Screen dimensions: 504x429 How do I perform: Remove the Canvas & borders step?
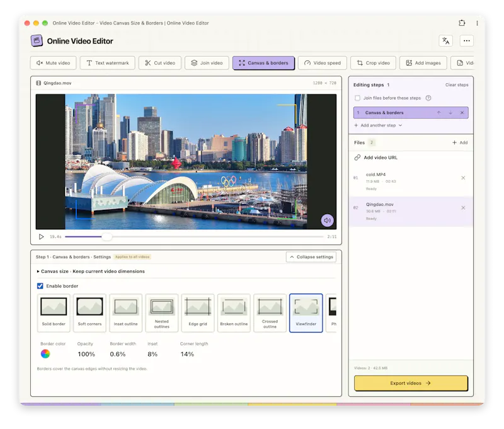click(462, 113)
